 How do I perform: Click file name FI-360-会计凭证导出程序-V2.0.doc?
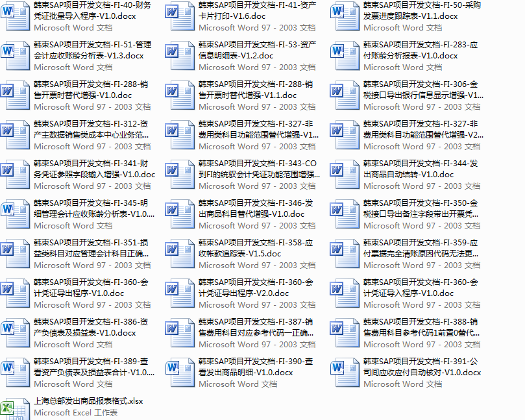click(256, 287)
